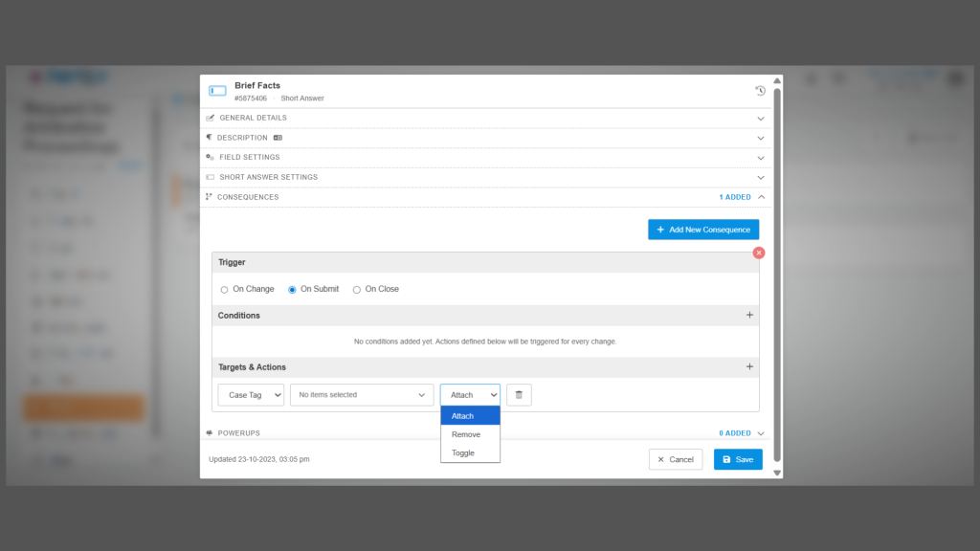Screen dimensions: 980x551
Task: Add a target using plus icon
Action: point(749,366)
